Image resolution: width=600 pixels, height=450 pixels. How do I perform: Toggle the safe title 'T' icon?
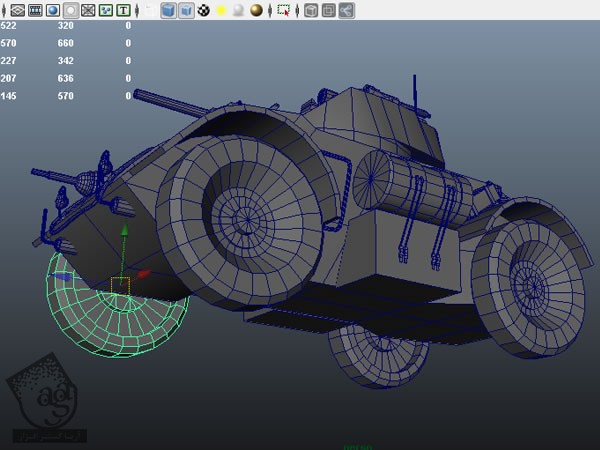point(123,10)
